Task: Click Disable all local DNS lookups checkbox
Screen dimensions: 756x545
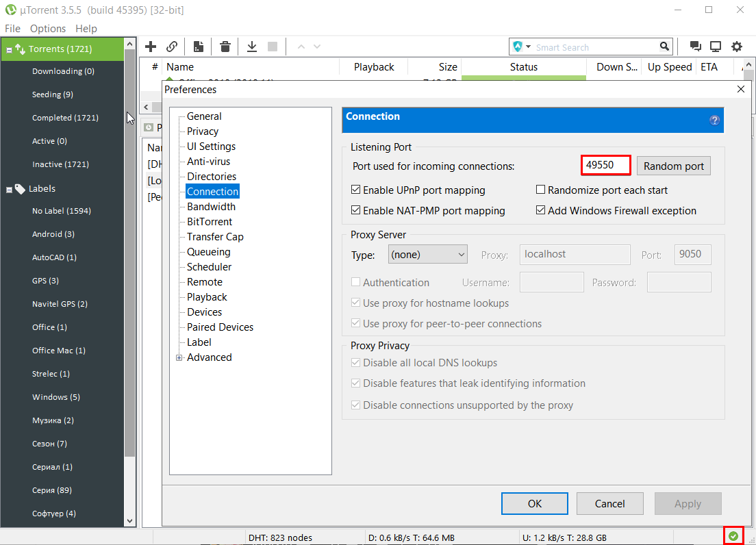Action: click(356, 362)
